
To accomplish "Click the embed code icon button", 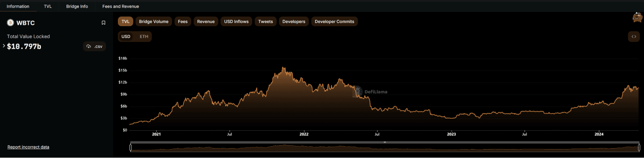I will point(634,37).
